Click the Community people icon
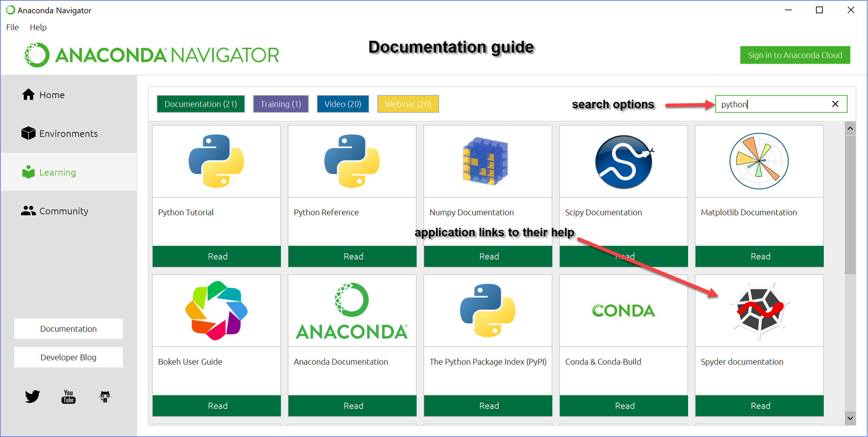The height and width of the screenshot is (437, 868). coord(28,211)
